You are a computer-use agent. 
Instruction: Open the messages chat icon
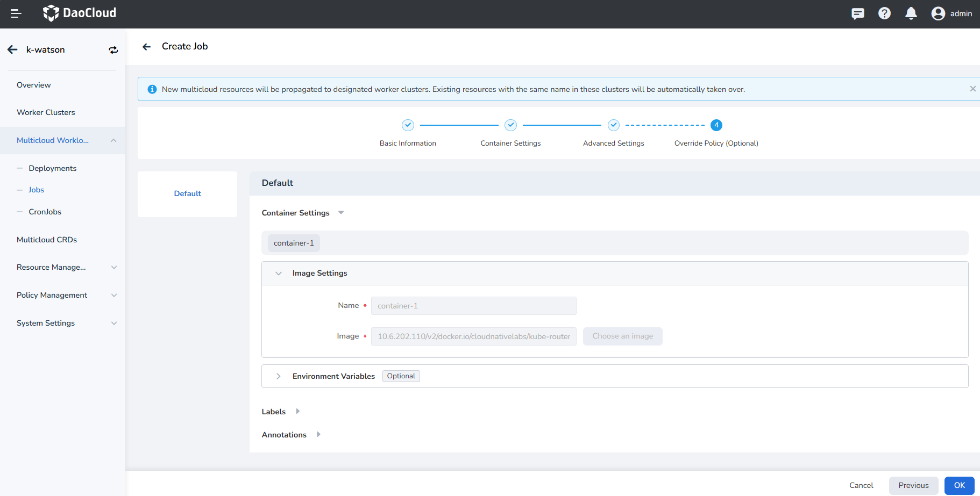coord(857,13)
